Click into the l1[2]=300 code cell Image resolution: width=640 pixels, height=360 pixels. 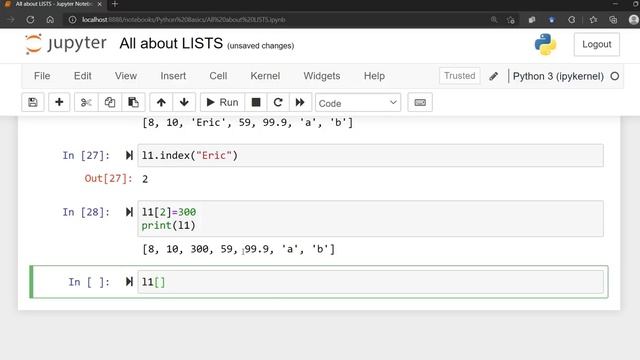[370, 219]
